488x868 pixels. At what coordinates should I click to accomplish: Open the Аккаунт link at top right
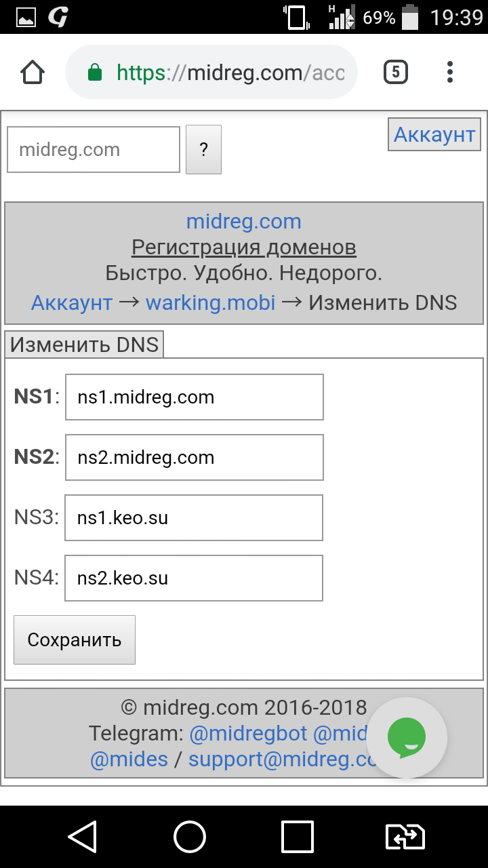click(434, 134)
